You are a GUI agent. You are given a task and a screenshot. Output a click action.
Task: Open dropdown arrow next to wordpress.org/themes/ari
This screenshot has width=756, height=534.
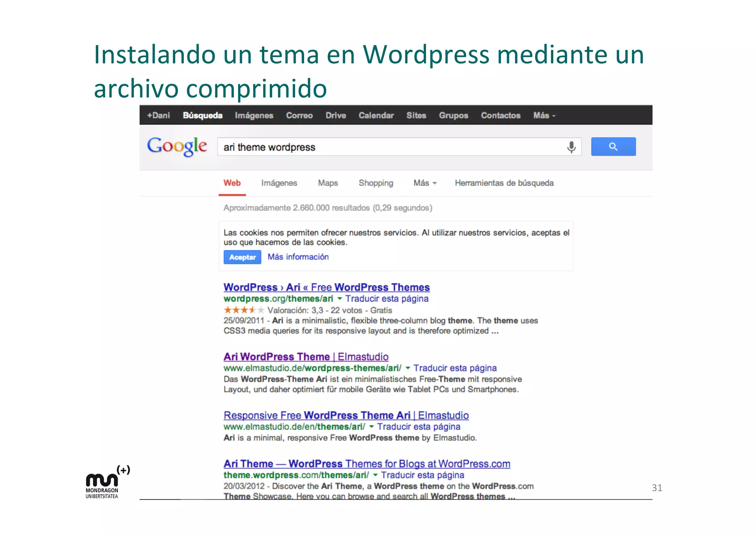pos(340,298)
